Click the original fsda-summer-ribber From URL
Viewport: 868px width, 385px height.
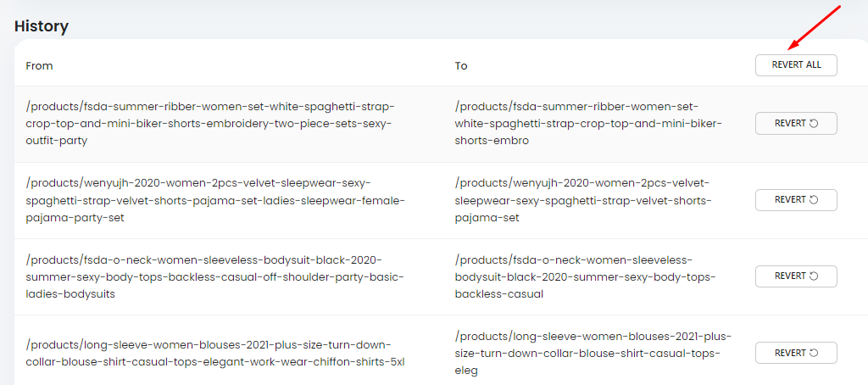point(211,124)
